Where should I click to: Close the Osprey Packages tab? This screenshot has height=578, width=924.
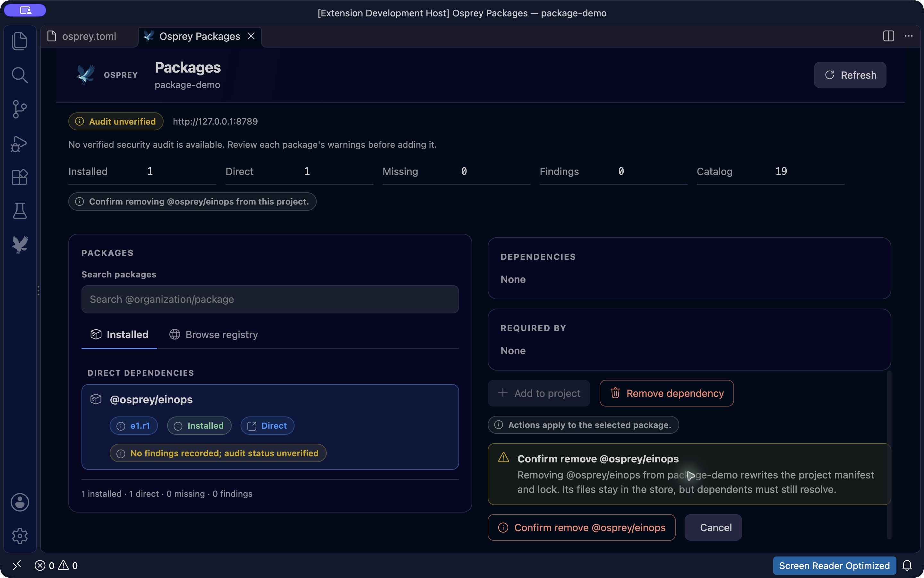click(x=251, y=36)
